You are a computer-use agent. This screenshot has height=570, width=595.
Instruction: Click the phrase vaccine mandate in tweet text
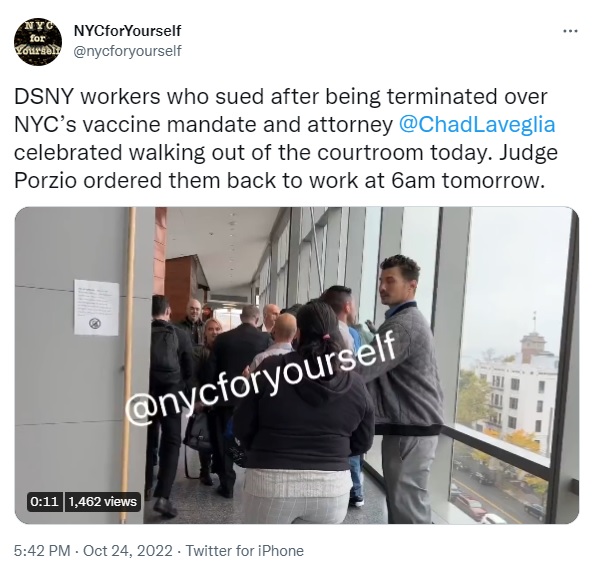point(174,124)
